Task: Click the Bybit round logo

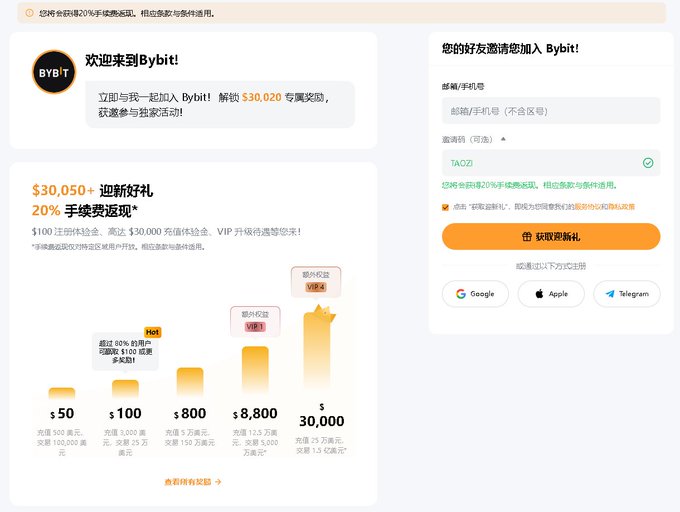Action: coord(54,72)
